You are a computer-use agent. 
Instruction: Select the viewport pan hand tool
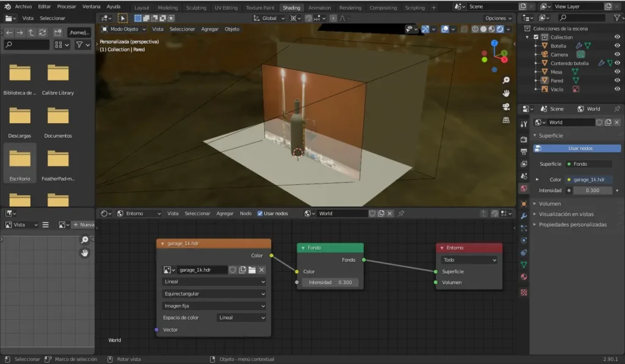[x=506, y=93]
